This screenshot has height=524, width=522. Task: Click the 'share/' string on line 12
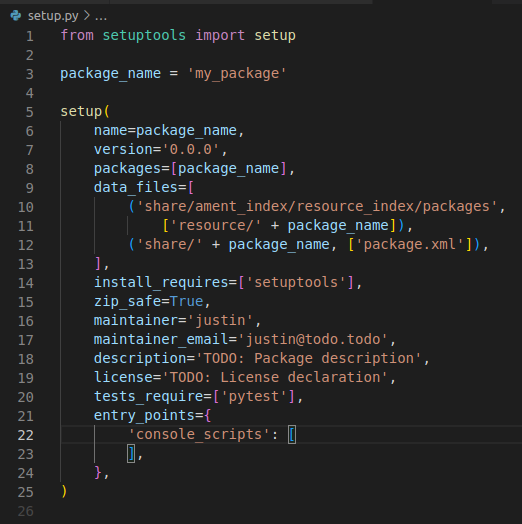tap(169, 245)
